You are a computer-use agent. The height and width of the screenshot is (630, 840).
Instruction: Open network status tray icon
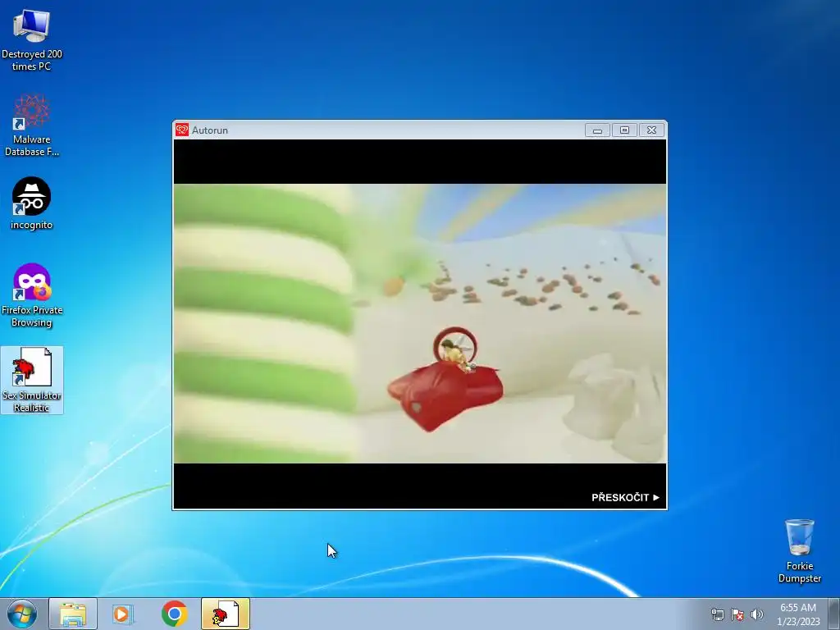pyautogui.click(x=717, y=614)
